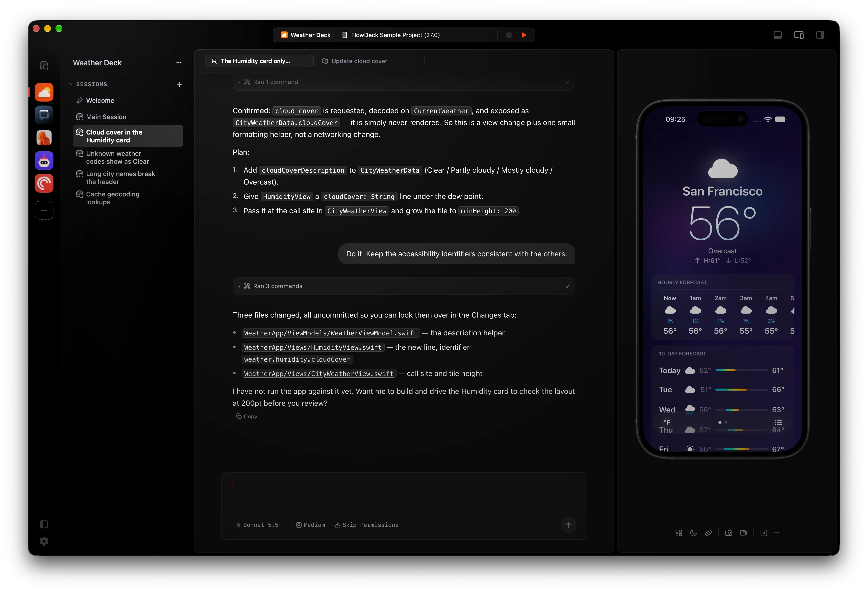This screenshot has width=868, height=594.
Task: Open settings gear at bottom left
Action: tap(44, 541)
